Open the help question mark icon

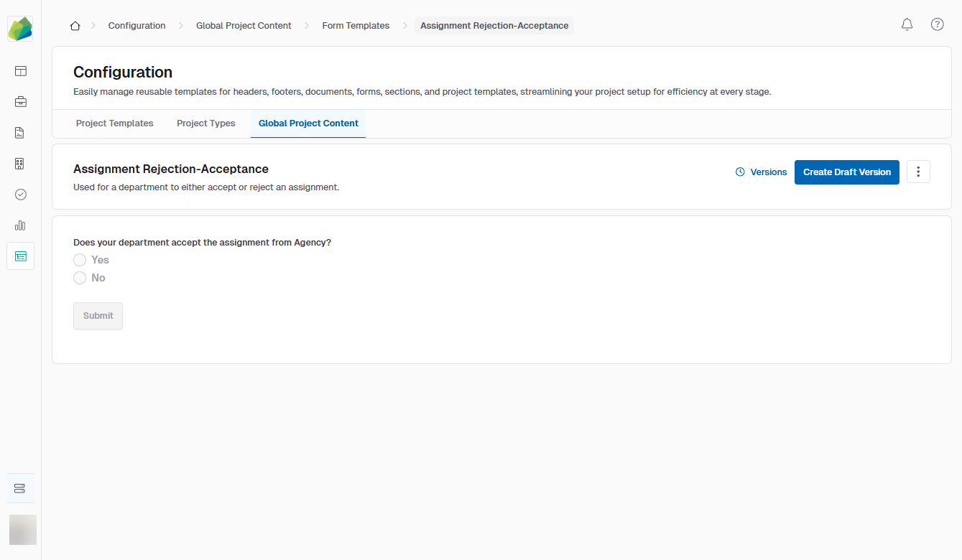coord(937,24)
